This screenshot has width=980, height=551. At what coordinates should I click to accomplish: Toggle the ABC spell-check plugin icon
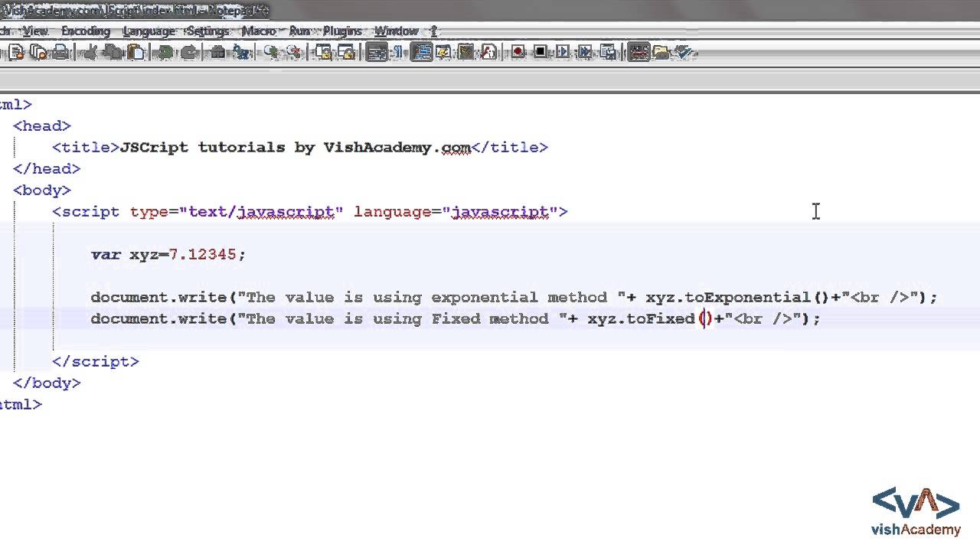pyautogui.click(x=639, y=52)
